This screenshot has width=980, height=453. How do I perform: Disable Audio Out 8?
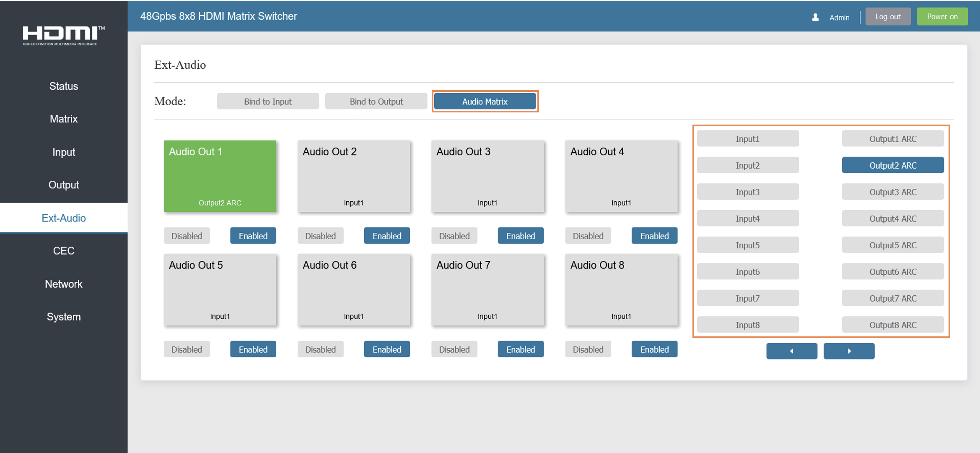588,349
